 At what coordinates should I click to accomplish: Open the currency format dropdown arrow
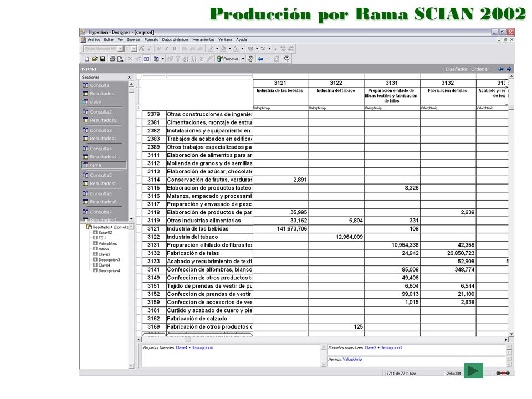point(257,49)
